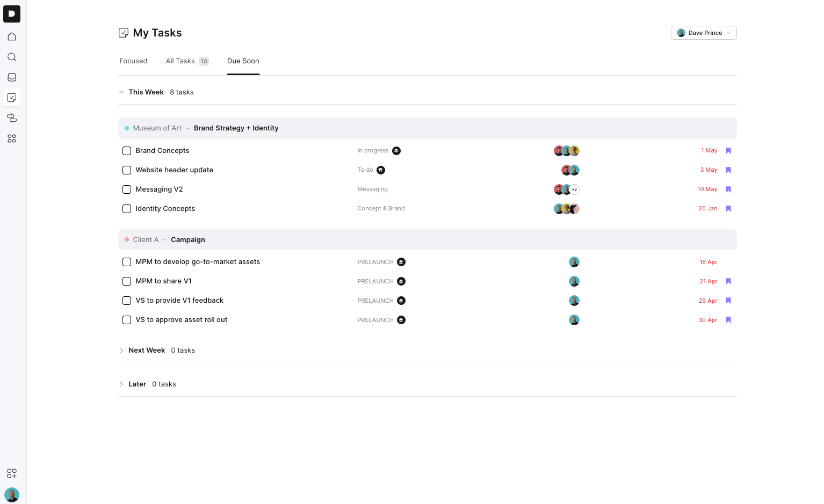Check VS to approve asset roll out checkbox

[127, 320]
